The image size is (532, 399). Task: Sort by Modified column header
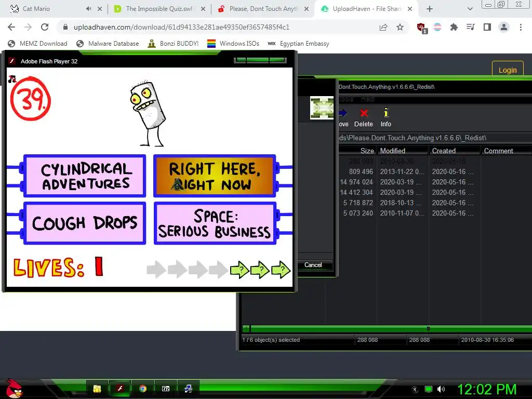(x=403, y=151)
